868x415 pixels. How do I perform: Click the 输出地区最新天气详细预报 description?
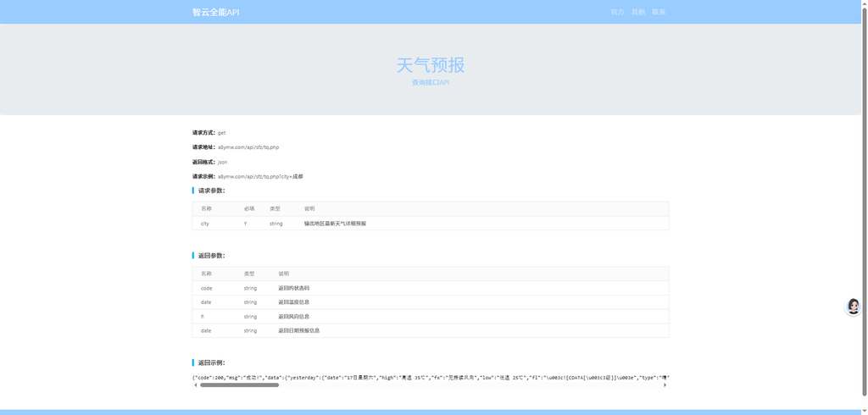click(x=336, y=224)
